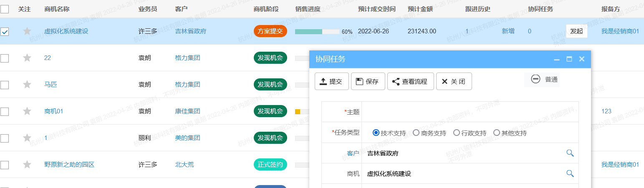Click into the 主题 subject input field
Screen dimensions: 644x188
pyautogui.click(x=470, y=112)
